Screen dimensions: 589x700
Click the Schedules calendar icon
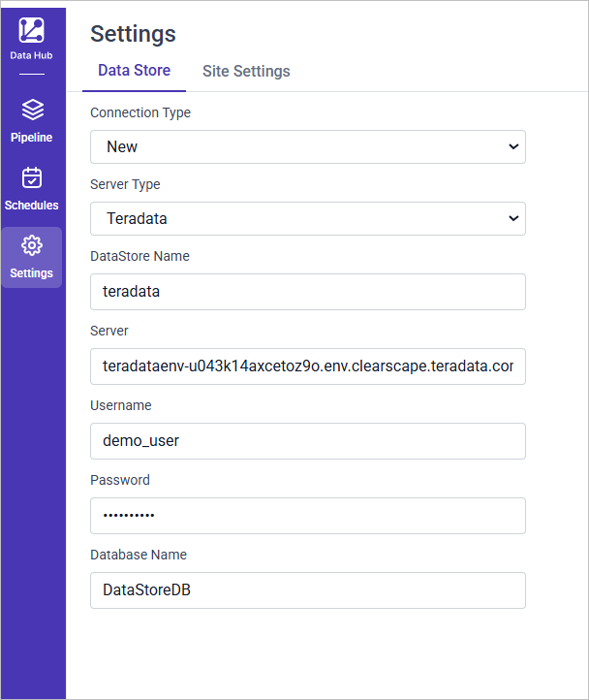pos(32,177)
